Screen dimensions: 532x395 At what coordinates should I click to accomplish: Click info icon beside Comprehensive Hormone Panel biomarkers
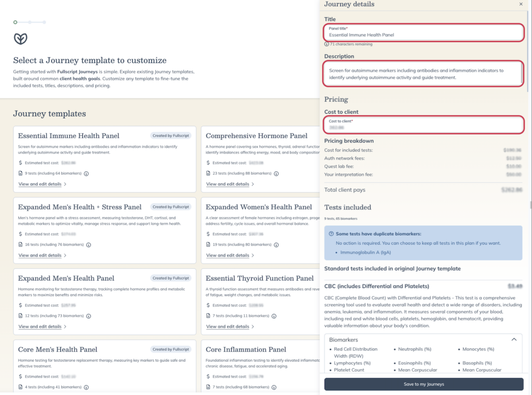coord(276,173)
